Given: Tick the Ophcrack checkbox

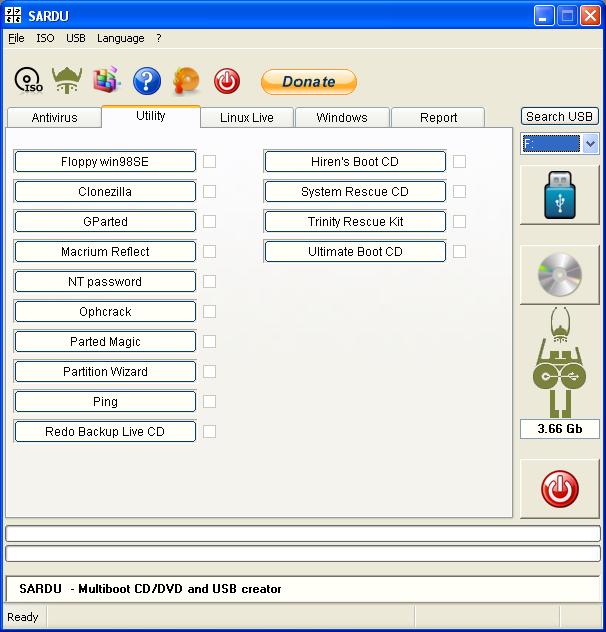Looking at the screenshot, I should (209, 312).
